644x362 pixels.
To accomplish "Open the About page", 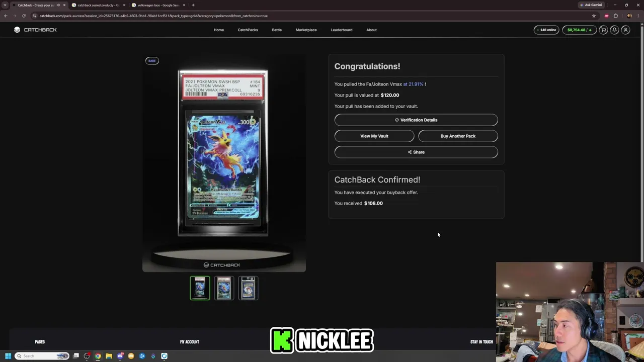I will pos(371,30).
